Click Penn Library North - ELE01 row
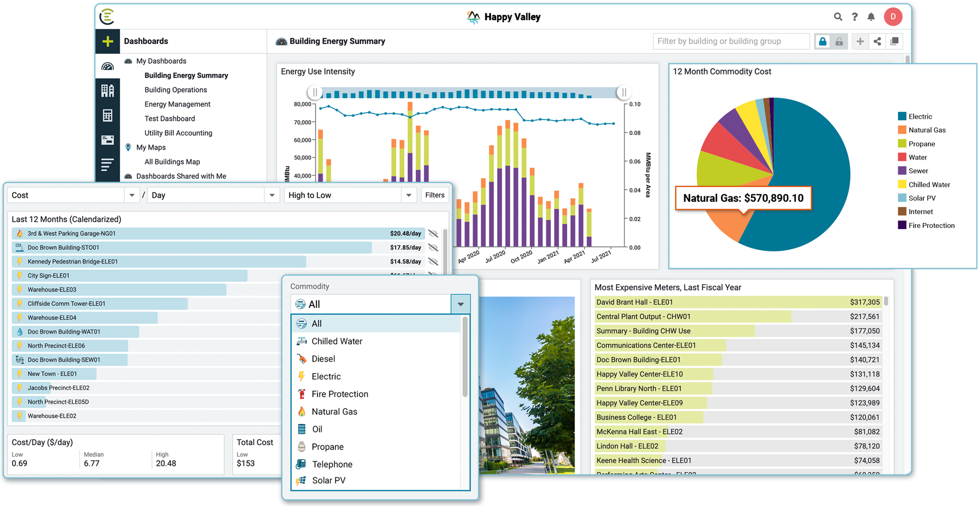This screenshot has width=980, height=506. point(738,388)
